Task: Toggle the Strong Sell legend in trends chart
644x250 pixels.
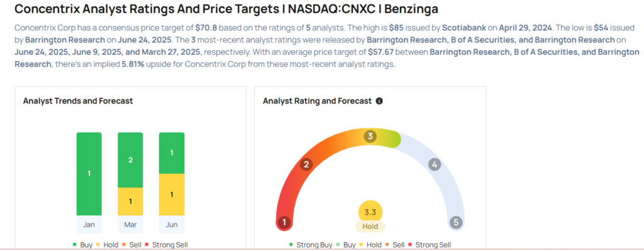Action: point(167,245)
